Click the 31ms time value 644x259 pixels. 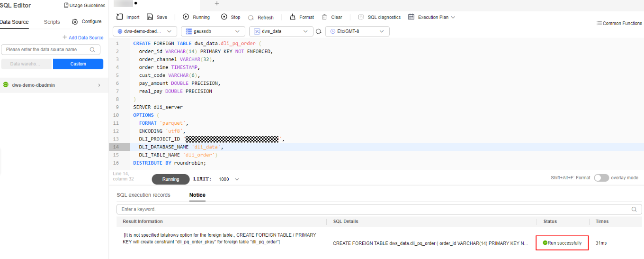(601, 243)
